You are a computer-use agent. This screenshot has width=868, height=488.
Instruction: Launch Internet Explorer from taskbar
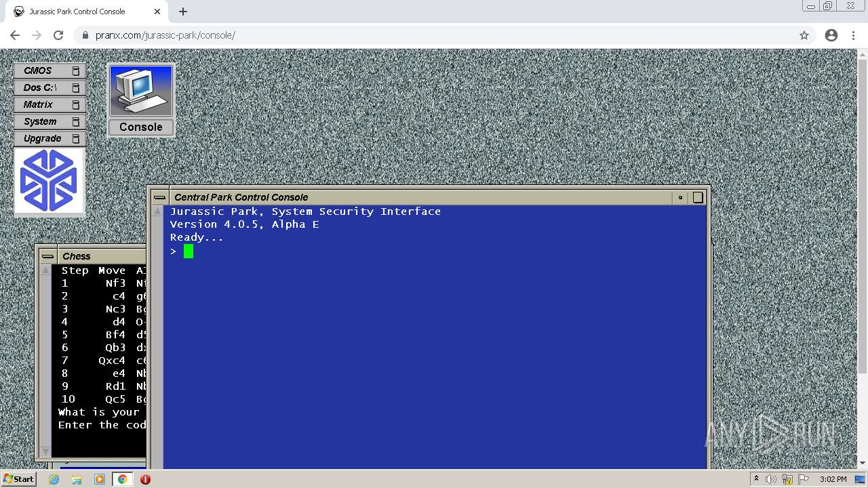tap(54, 479)
